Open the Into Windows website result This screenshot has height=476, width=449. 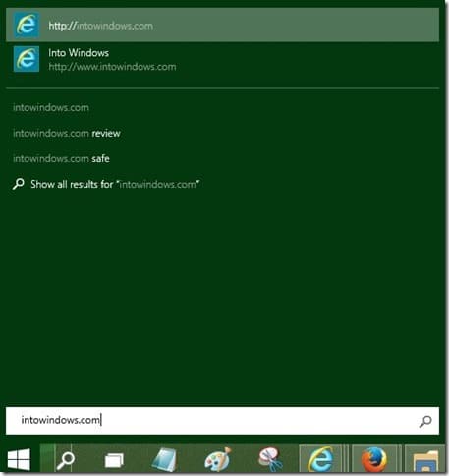pos(222,59)
